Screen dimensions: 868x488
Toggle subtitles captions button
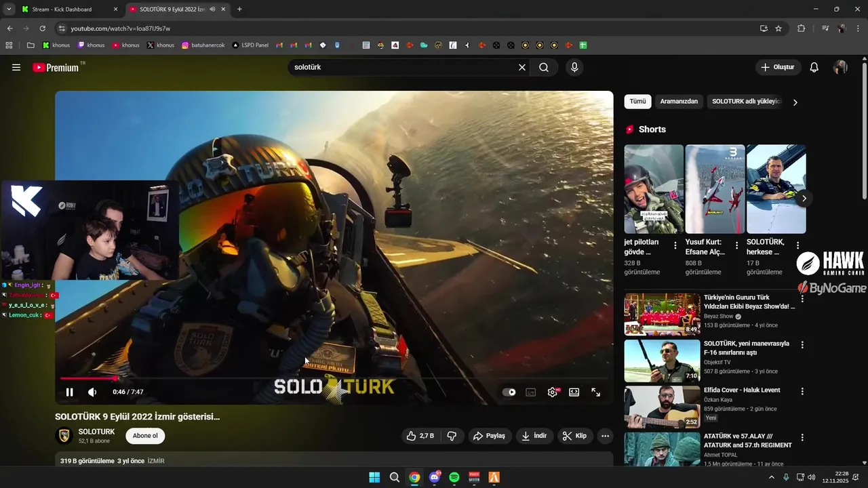pos(531,392)
